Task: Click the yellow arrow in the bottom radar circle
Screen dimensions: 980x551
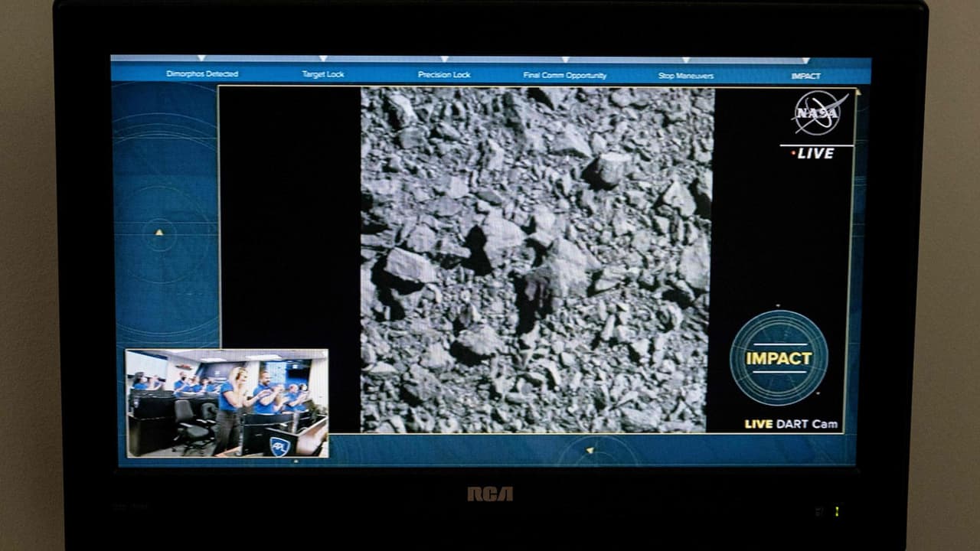Action: tap(590, 450)
